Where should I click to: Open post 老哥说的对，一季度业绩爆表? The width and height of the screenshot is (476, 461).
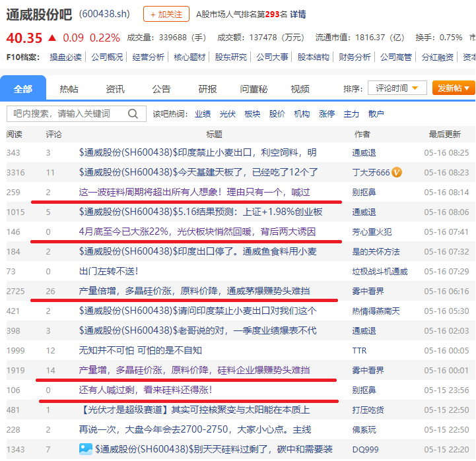click(x=197, y=330)
